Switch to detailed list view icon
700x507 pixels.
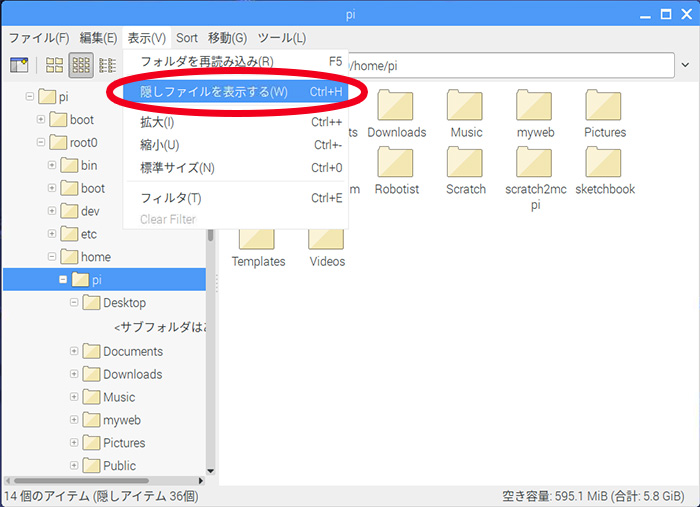(107, 65)
